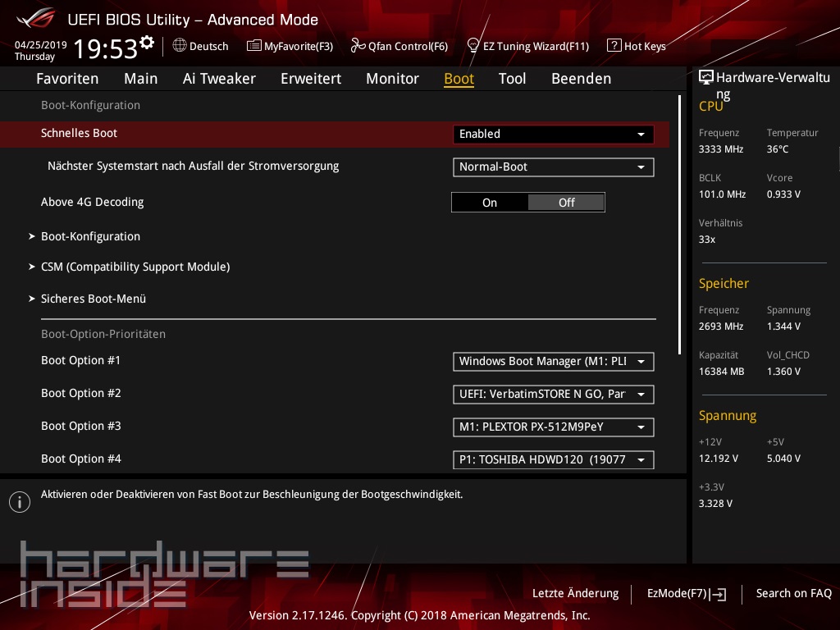Click the settings gear beside the clock
840x630 pixels.
pos(147,42)
